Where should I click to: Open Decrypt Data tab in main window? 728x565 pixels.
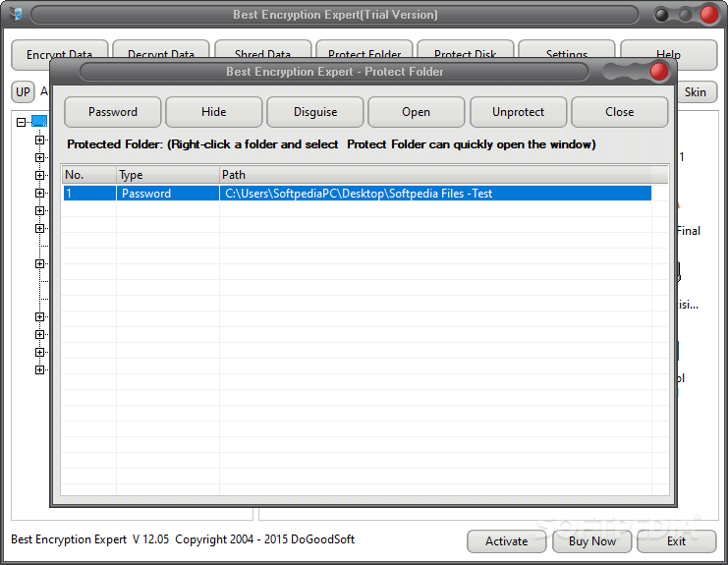click(x=161, y=49)
